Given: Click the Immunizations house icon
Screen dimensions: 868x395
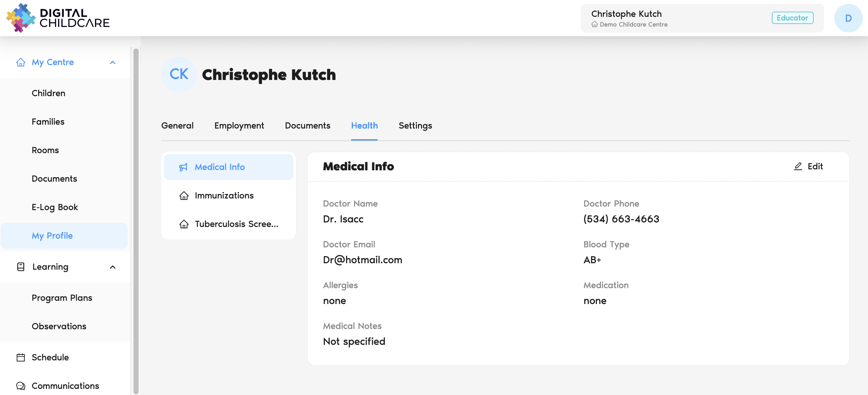Looking at the screenshot, I should click(x=184, y=196).
